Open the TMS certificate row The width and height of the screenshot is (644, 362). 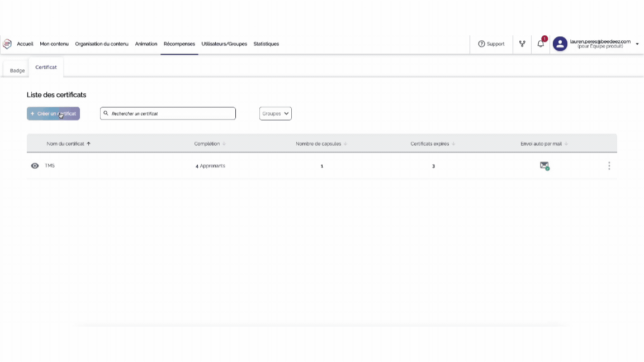[50, 166]
